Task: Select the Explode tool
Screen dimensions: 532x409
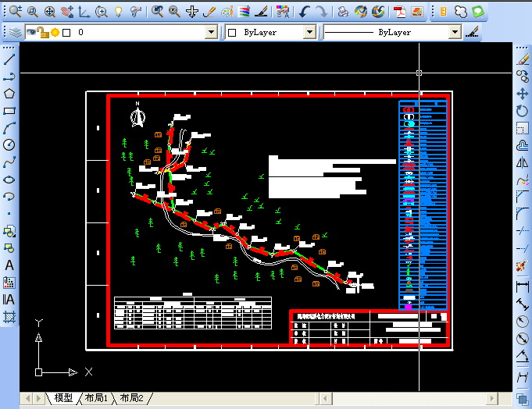Action: pyautogui.click(x=523, y=265)
